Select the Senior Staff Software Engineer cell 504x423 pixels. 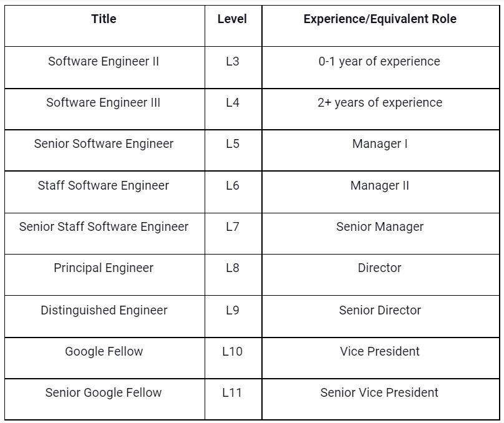click(x=104, y=227)
